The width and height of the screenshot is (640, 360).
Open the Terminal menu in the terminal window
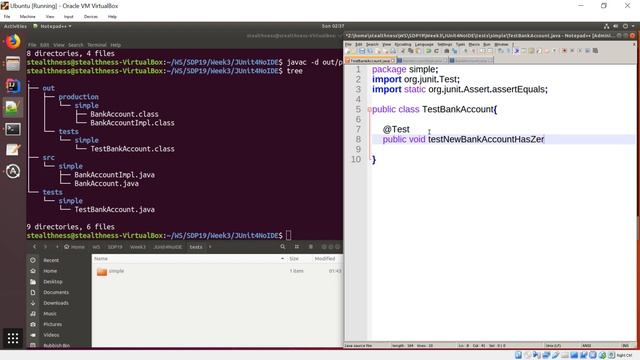coord(97,45)
